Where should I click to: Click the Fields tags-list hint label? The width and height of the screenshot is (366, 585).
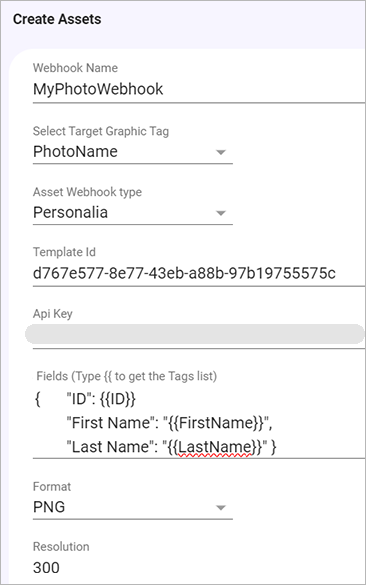tap(126, 376)
